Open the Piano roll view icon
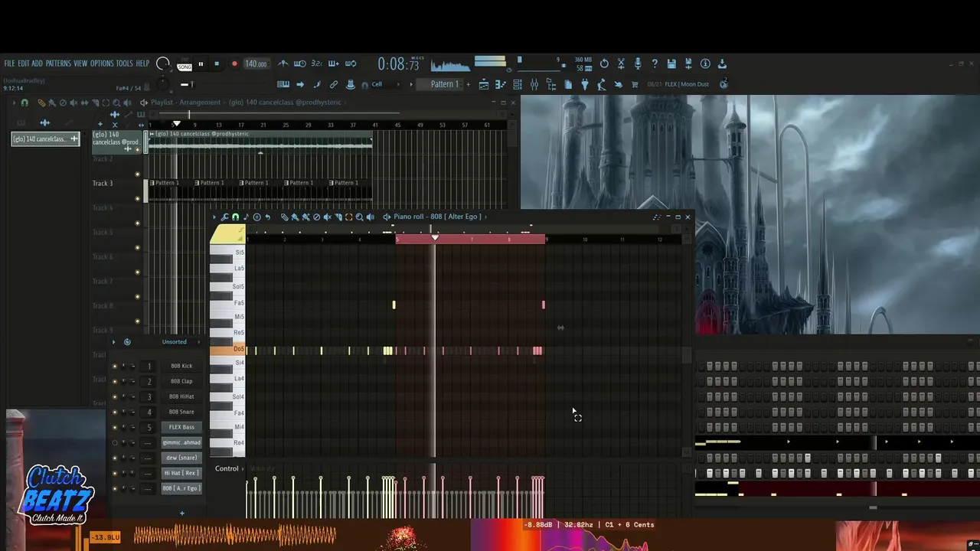The image size is (980, 551). pyautogui.click(x=500, y=84)
